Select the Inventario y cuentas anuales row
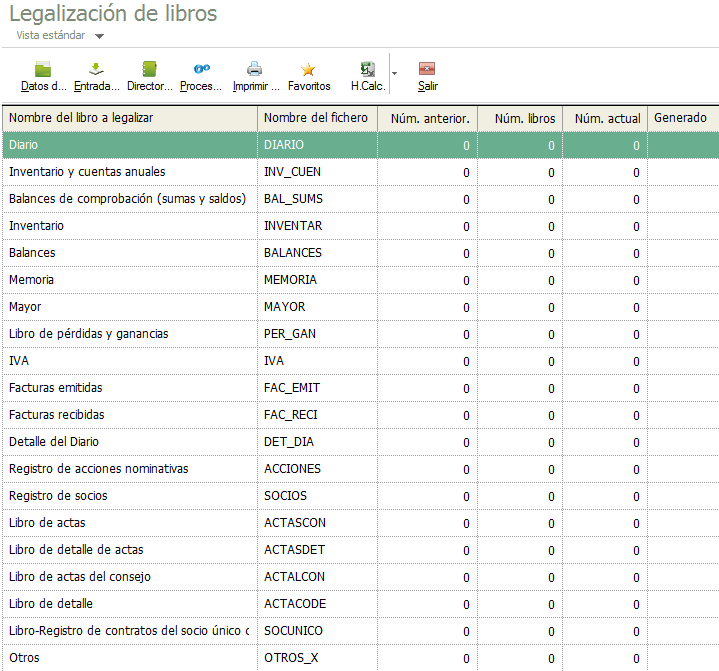719x671 pixels. tap(361, 172)
